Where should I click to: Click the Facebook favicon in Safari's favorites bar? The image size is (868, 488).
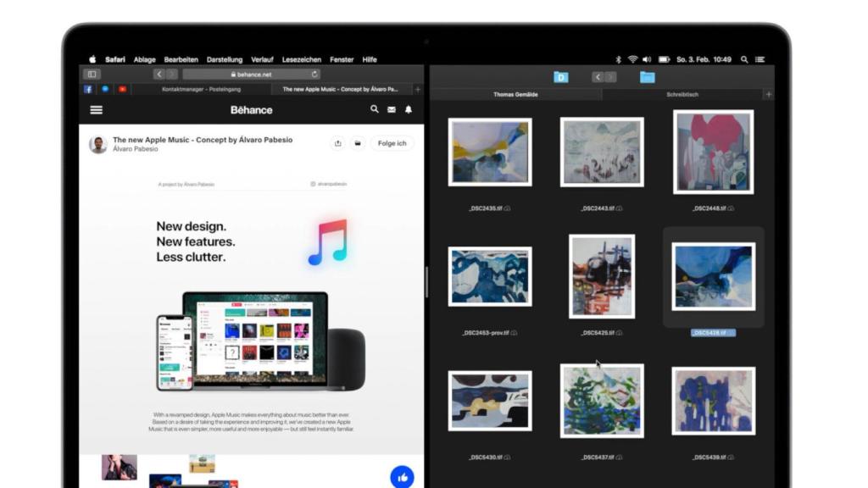click(x=88, y=88)
